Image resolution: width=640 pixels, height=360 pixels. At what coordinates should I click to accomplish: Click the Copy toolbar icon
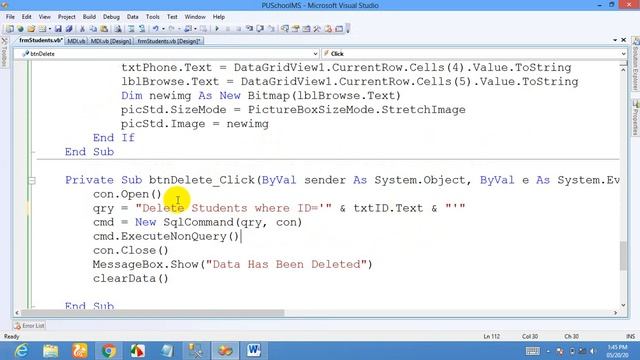[93, 29]
